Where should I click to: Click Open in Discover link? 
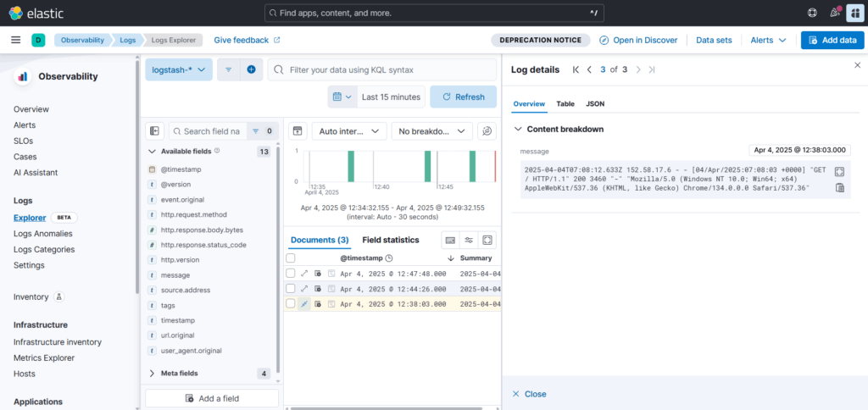638,40
